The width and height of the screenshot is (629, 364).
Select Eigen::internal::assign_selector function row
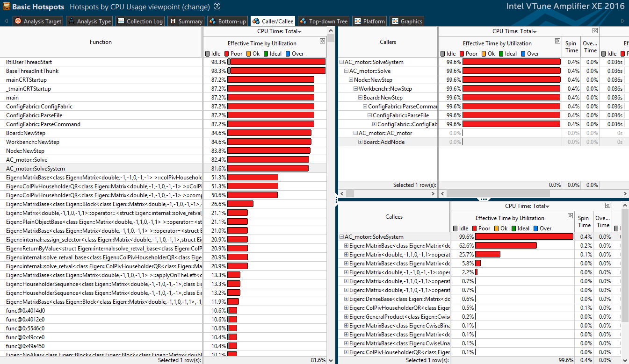101,240
